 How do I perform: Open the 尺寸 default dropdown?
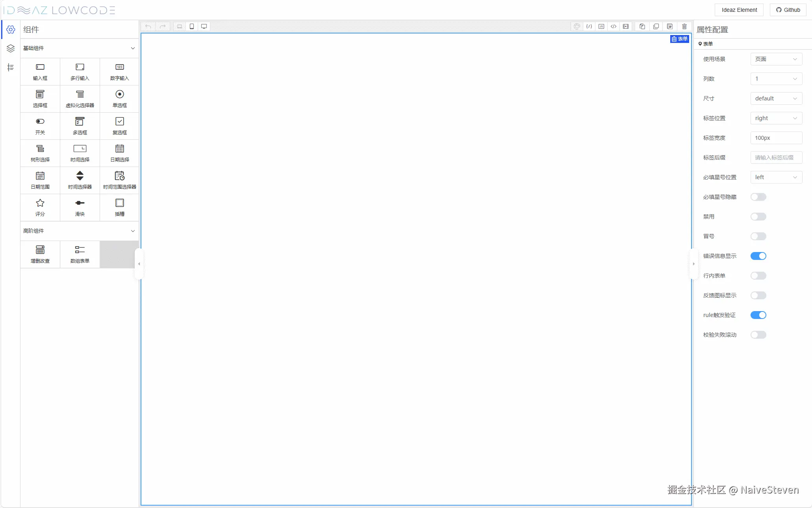[776, 98]
